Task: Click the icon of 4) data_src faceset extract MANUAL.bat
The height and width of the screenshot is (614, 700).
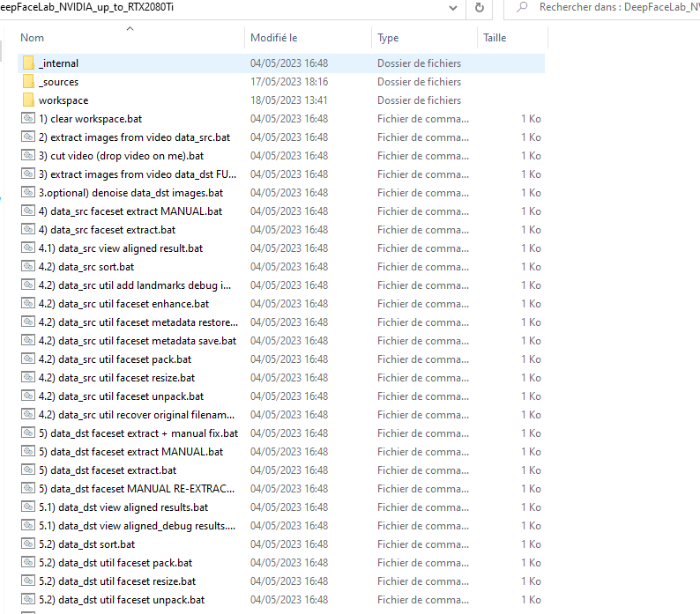Action: [28, 211]
